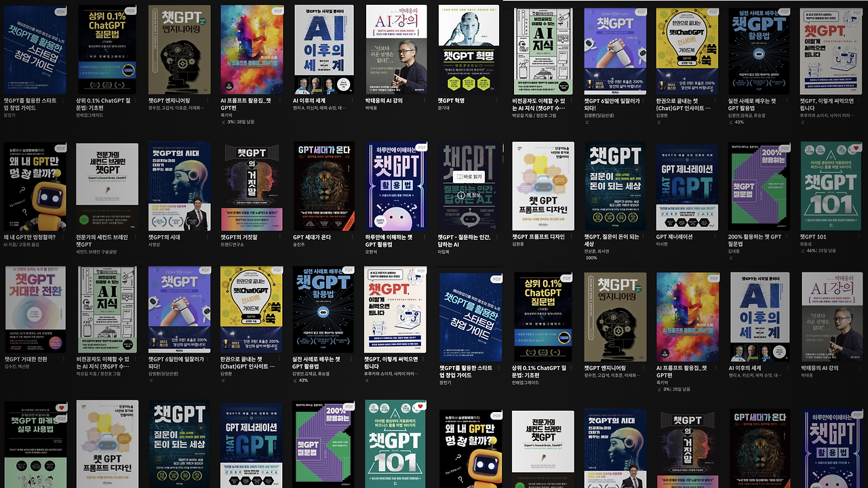
Task: Click the 챗GPT 혁명 title text
Action: (x=451, y=101)
